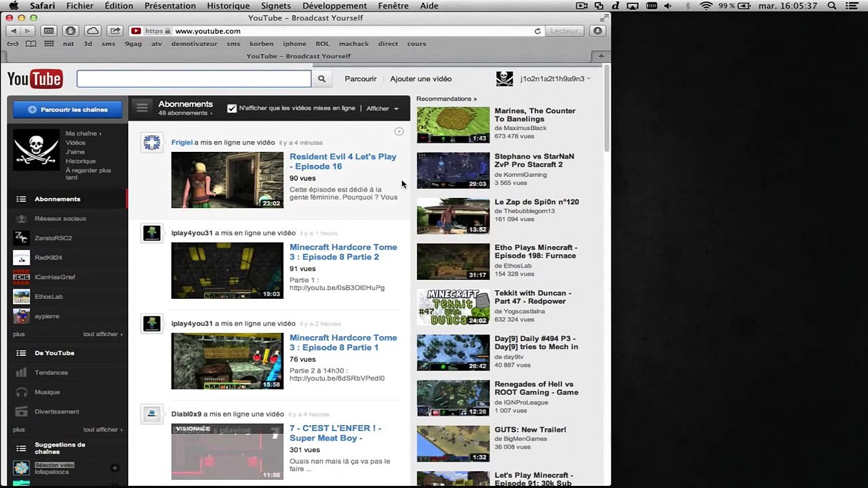Image resolution: width=868 pixels, height=488 pixels.
Task: Click the Share toolbar button
Action: 115,31
